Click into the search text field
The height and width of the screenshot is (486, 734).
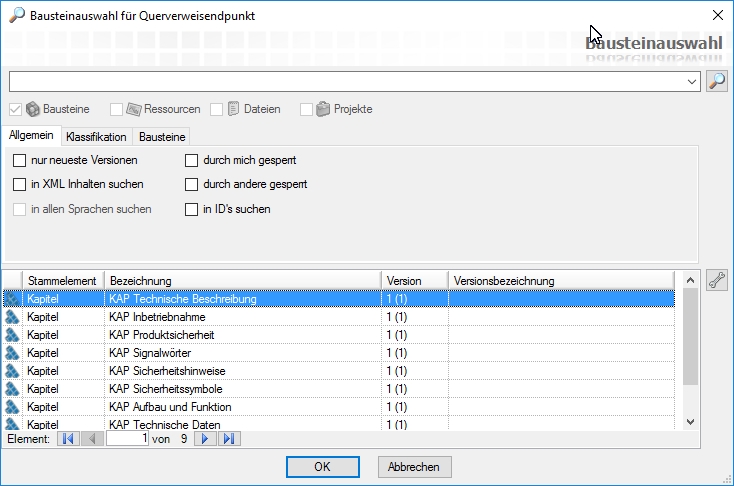[x=346, y=81]
